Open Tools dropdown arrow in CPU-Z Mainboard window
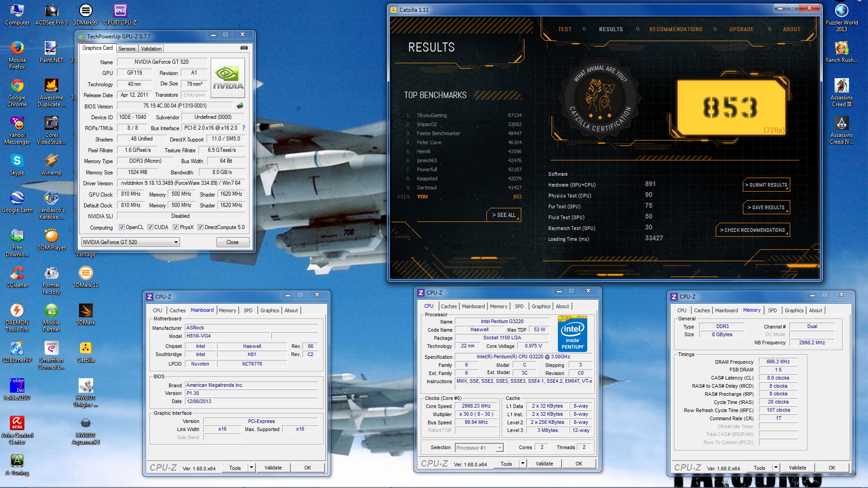868x488 pixels. point(252,468)
